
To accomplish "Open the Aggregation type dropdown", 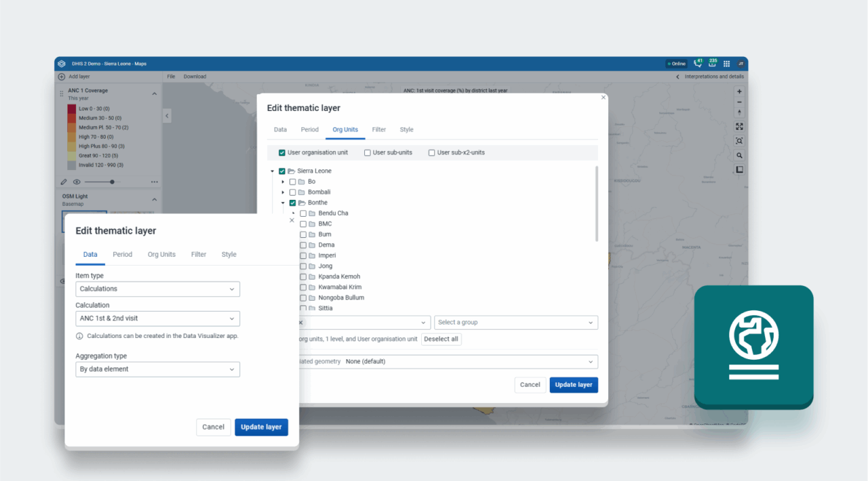I will (x=157, y=369).
